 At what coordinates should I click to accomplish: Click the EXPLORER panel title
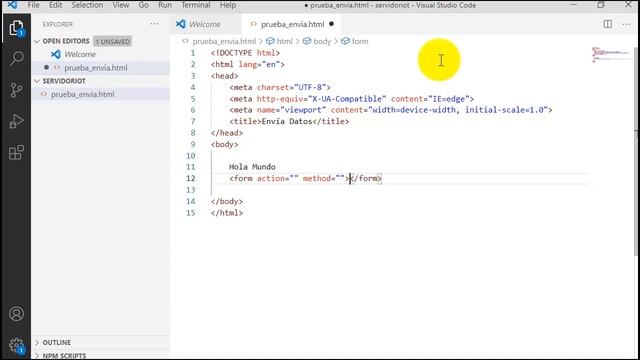tap(58, 24)
